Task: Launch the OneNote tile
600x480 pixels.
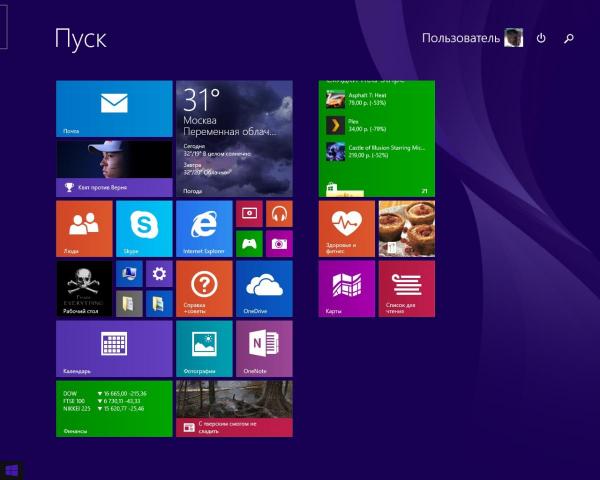Action: tap(264, 348)
